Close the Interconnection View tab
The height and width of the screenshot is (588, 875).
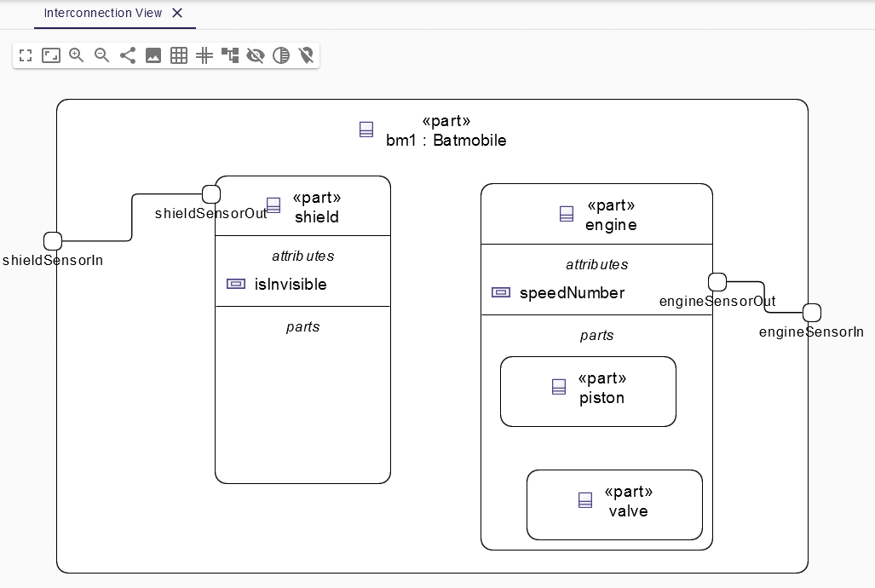click(176, 13)
